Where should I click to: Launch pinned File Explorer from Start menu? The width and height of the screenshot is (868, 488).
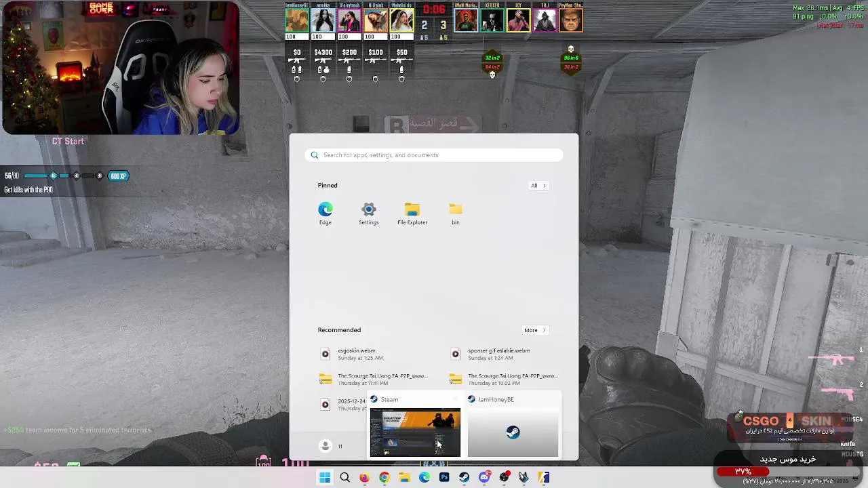click(412, 213)
